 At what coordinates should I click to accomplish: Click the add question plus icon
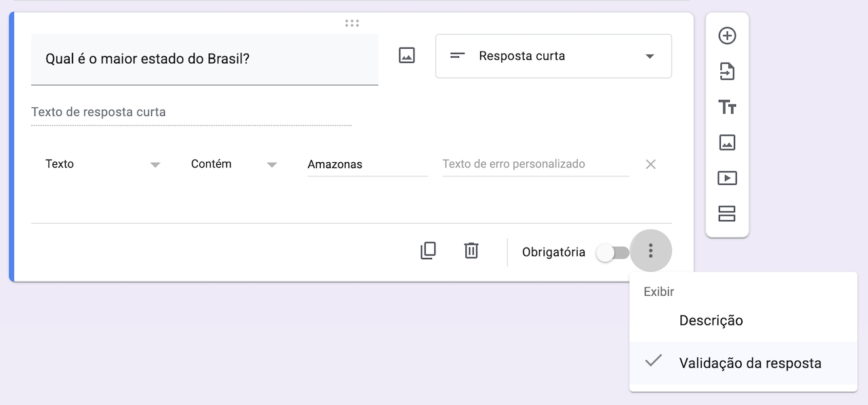click(x=727, y=36)
